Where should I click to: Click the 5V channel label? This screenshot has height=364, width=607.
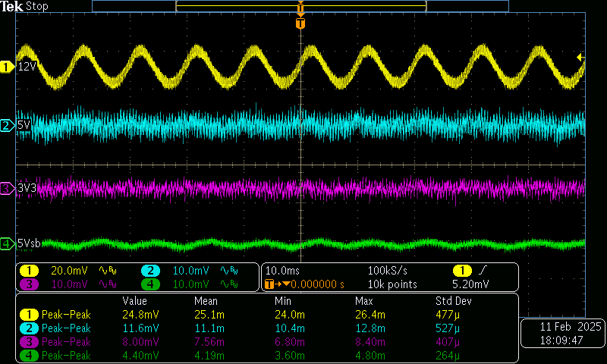tap(24, 125)
